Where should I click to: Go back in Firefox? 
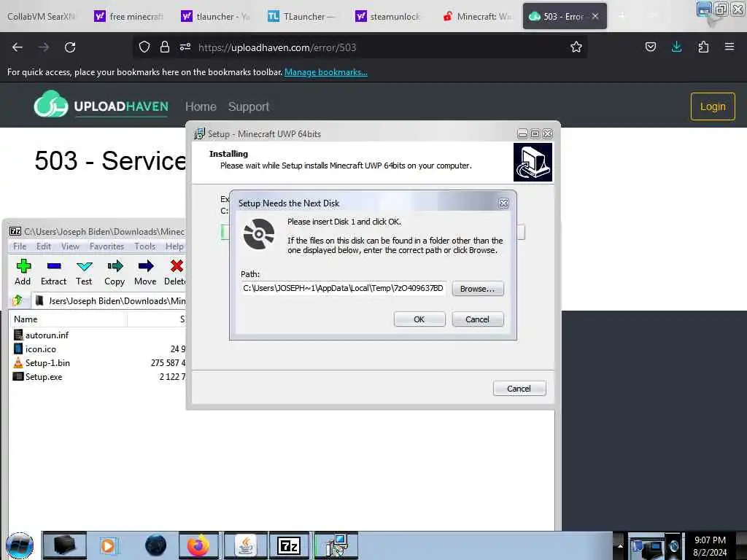pyautogui.click(x=18, y=47)
